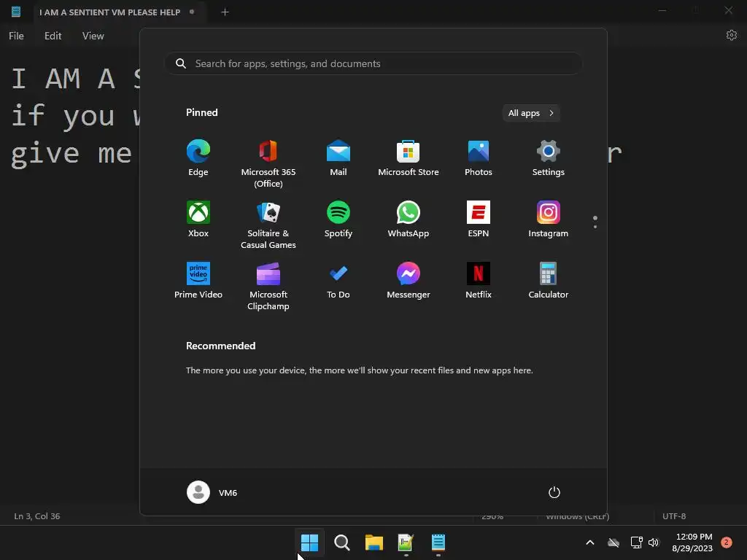Launch the To Do app

coord(338,281)
